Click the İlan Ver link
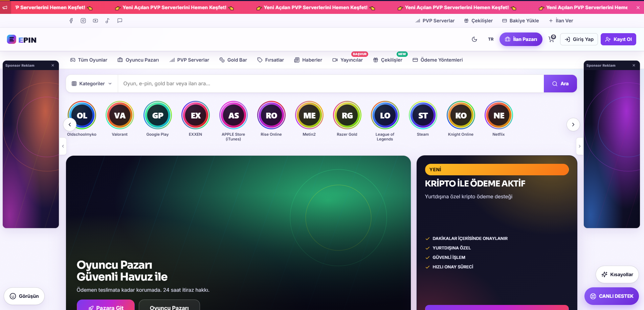This screenshot has width=644, height=310. coord(561,21)
